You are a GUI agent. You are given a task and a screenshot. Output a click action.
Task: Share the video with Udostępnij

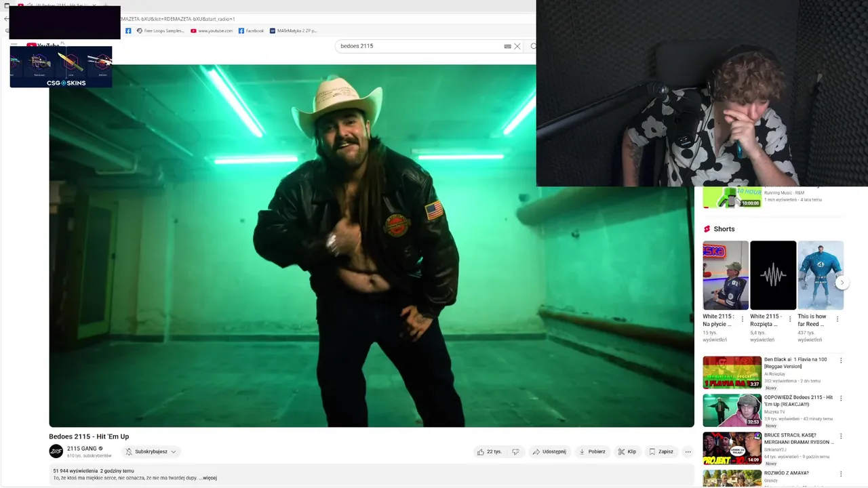[549, 451]
